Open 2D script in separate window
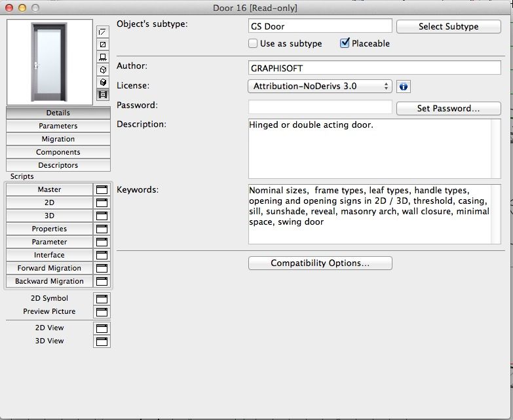Viewport: 513px width, 420px height. pyautogui.click(x=102, y=202)
